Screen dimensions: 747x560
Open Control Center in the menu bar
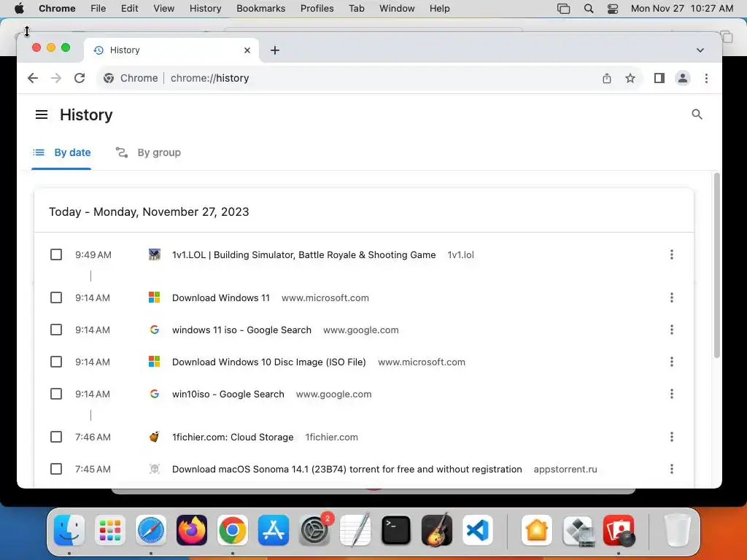613,9
